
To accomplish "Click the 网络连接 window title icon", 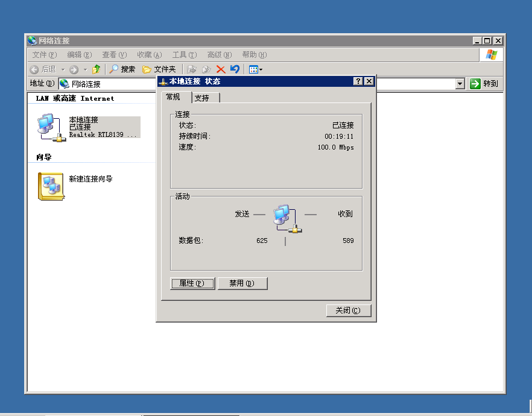I will 32,40.
